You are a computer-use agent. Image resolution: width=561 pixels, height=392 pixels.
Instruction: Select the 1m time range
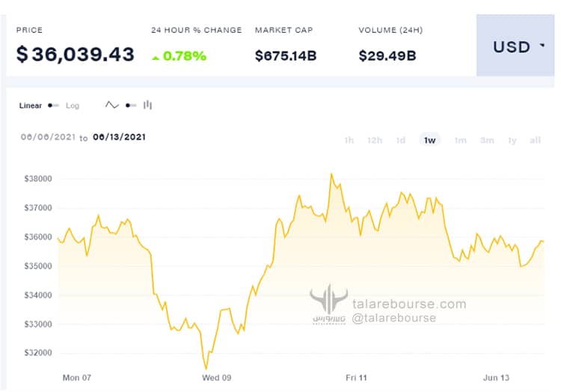point(461,140)
